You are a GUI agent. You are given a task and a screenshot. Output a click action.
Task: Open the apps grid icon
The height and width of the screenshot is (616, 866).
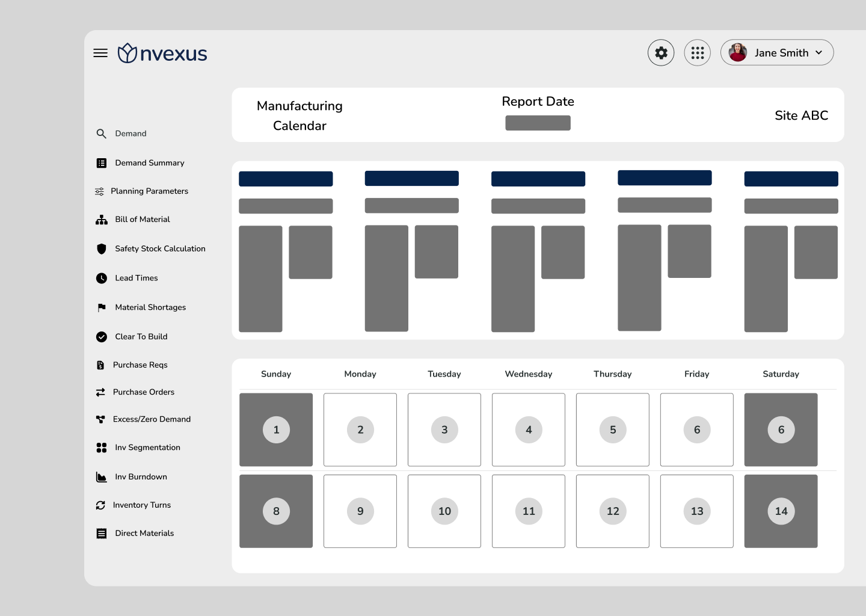tap(698, 53)
